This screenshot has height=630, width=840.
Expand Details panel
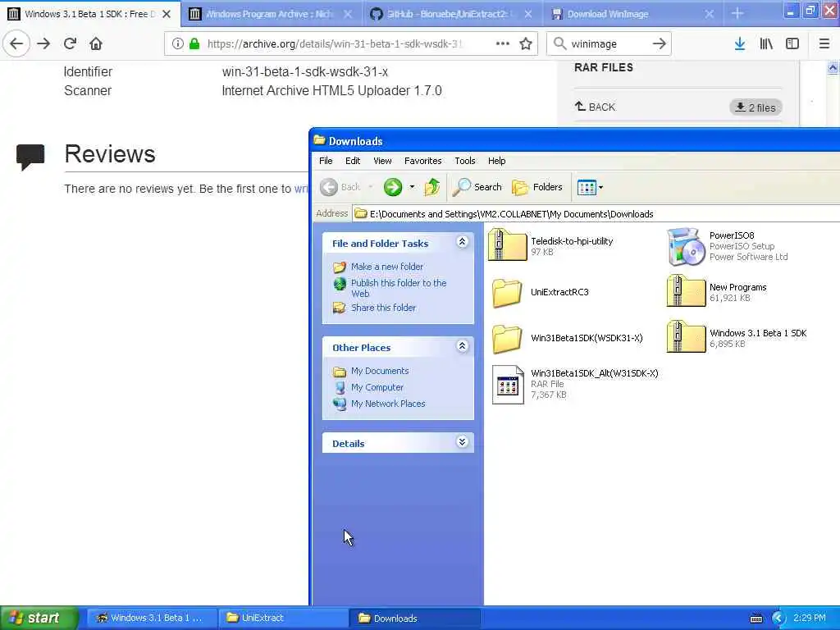pos(463,442)
